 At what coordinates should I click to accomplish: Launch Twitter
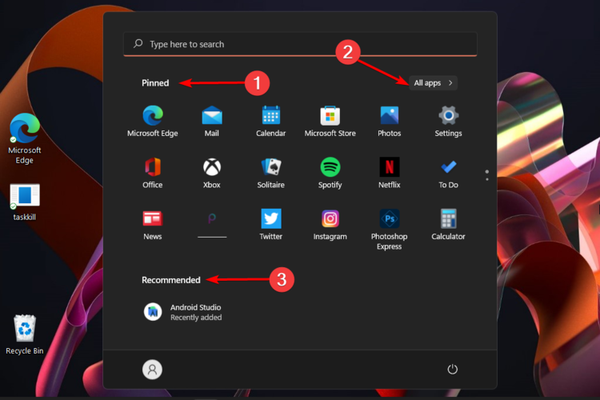tap(271, 225)
